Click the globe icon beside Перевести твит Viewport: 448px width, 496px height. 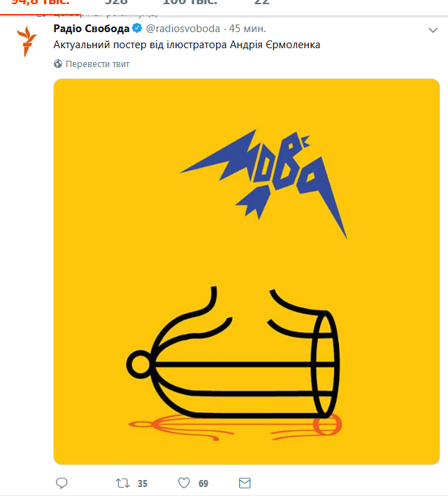click(x=58, y=64)
